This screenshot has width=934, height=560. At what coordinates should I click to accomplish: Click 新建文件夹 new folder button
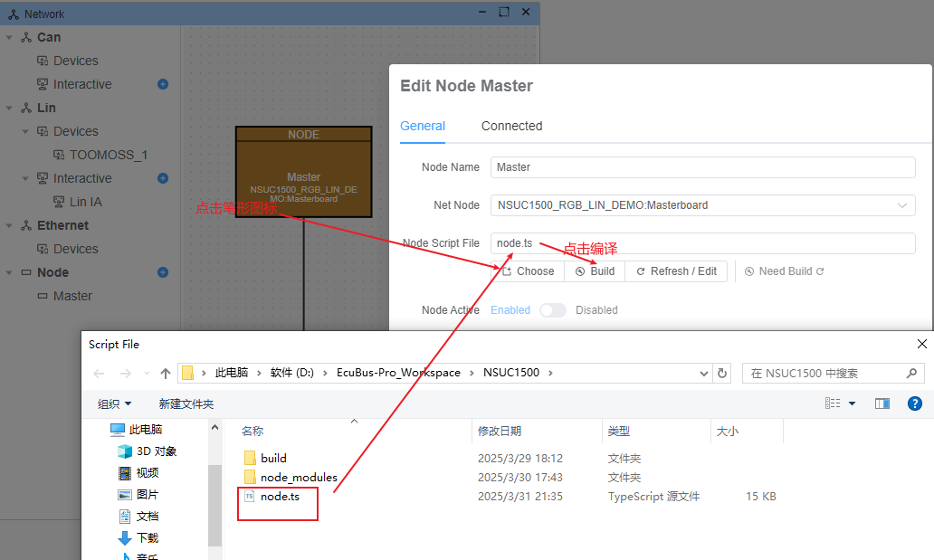click(186, 403)
